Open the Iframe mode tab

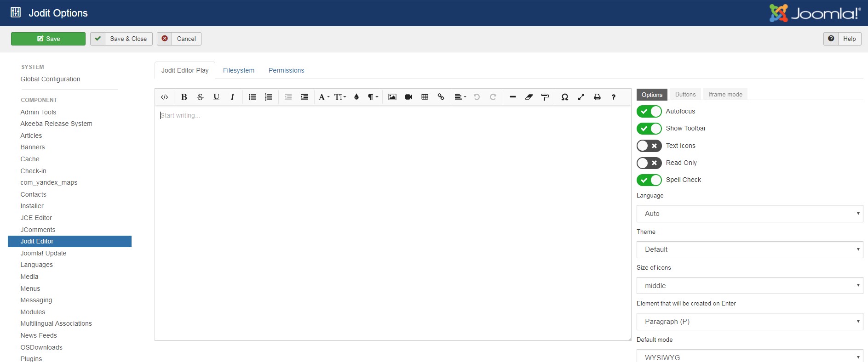pyautogui.click(x=725, y=94)
